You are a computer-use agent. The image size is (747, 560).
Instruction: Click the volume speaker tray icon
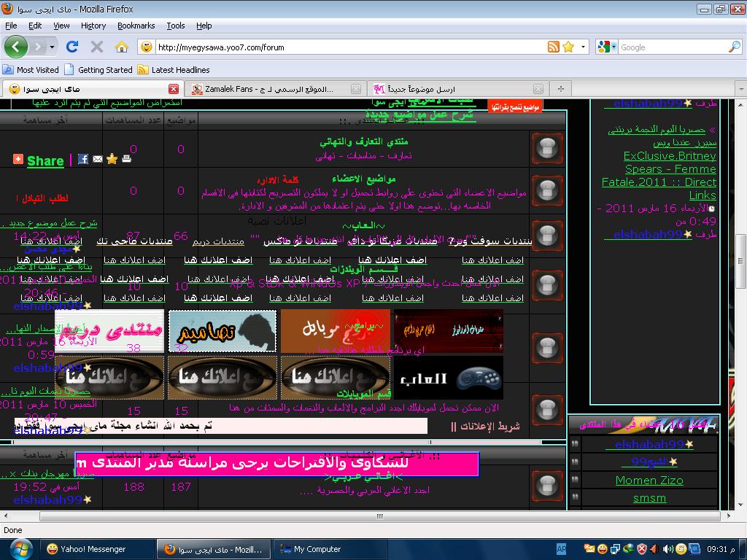[x=667, y=549]
